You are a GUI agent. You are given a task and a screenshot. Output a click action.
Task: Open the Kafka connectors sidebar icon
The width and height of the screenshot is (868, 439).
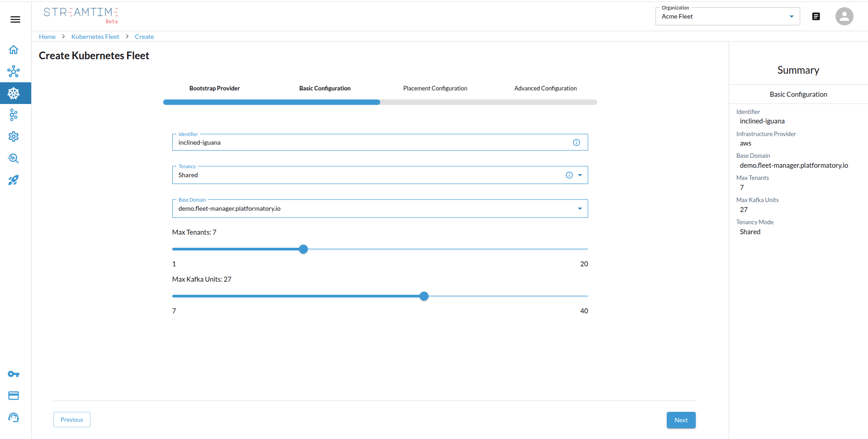(x=14, y=115)
